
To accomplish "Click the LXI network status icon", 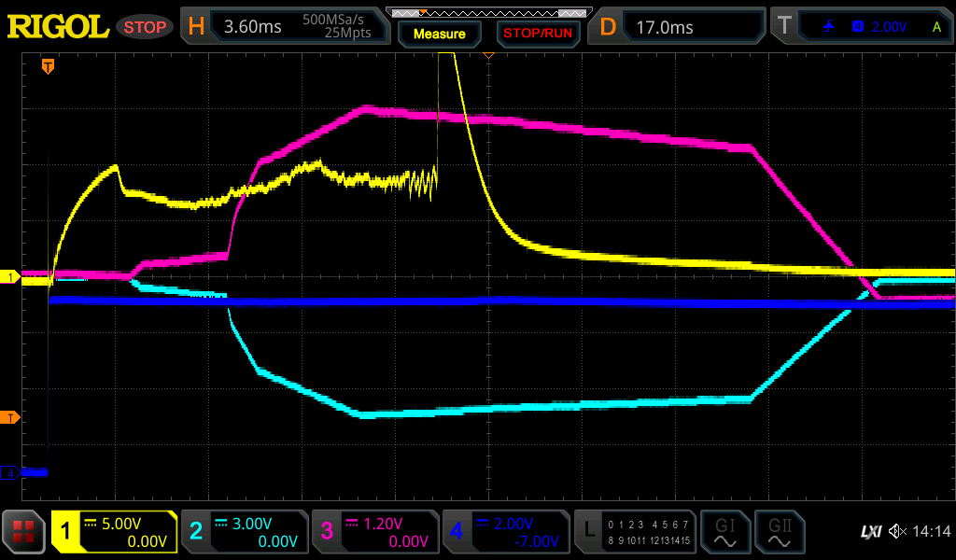I will 870,532.
